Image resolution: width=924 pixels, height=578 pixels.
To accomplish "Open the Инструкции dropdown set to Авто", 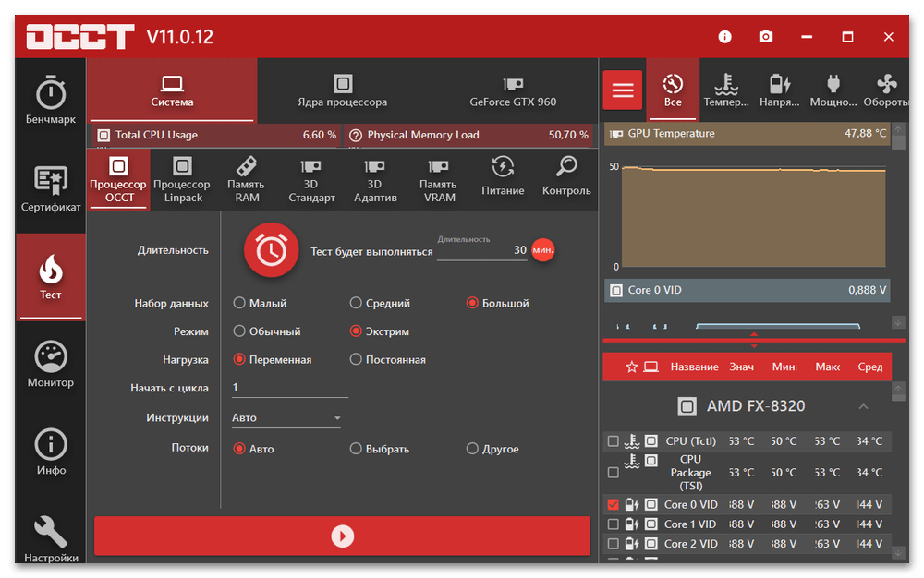I will pos(286,418).
